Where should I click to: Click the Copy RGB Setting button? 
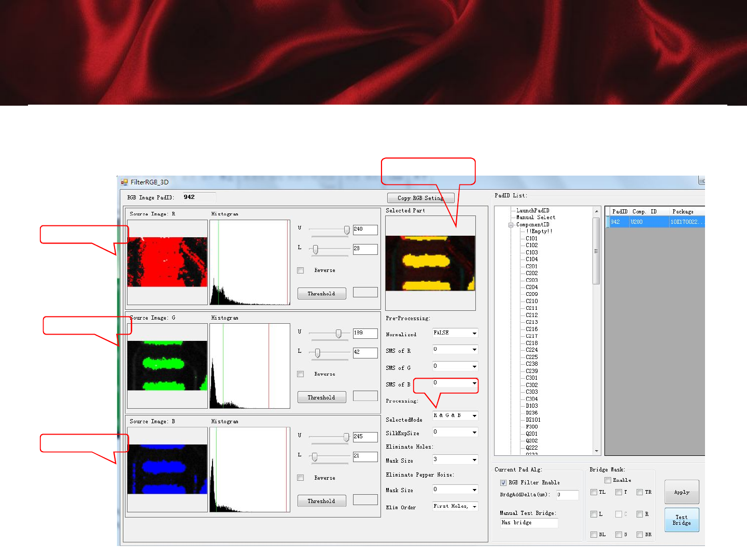click(421, 198)
